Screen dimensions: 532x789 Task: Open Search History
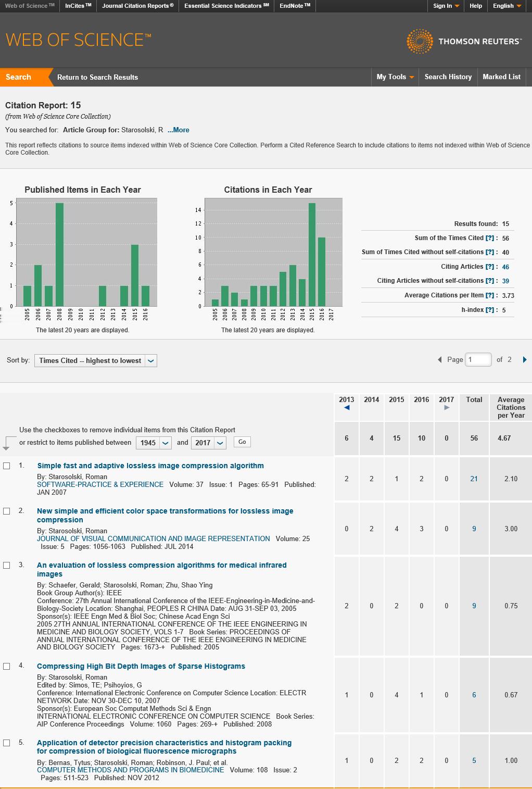click(448, 77)
